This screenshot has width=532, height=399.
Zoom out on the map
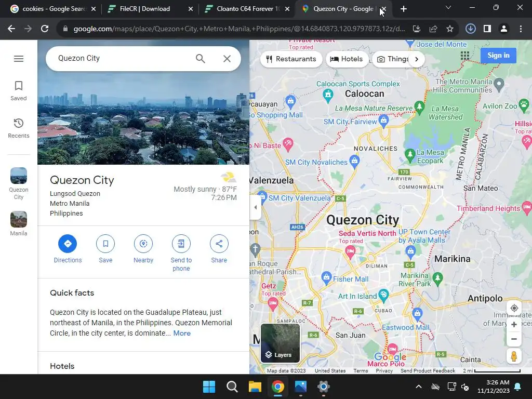(514, 339)
